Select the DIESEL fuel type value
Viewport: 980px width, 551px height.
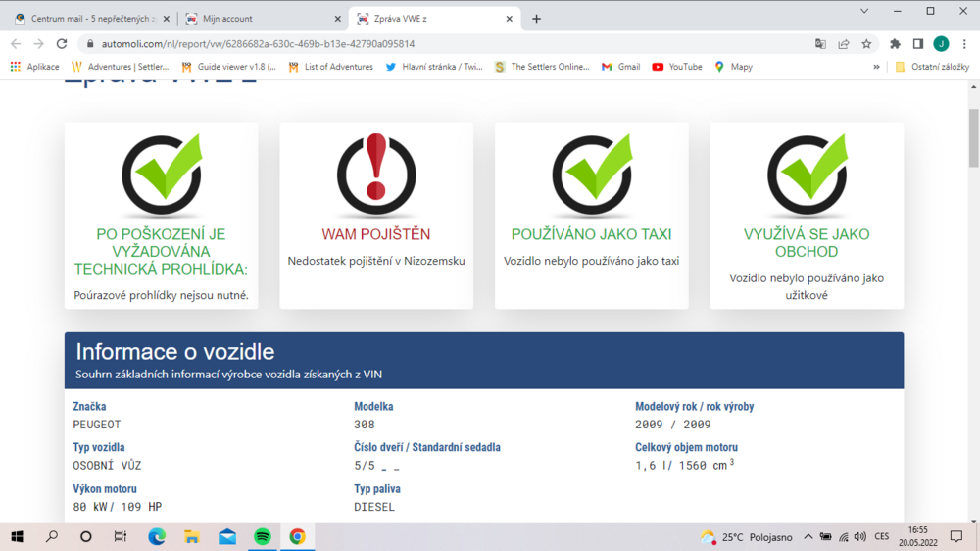click(374, 507)
